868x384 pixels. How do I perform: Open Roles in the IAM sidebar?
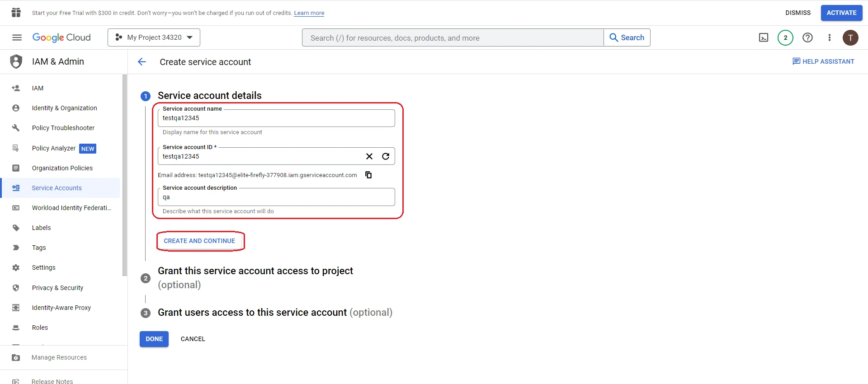point(40,328)
